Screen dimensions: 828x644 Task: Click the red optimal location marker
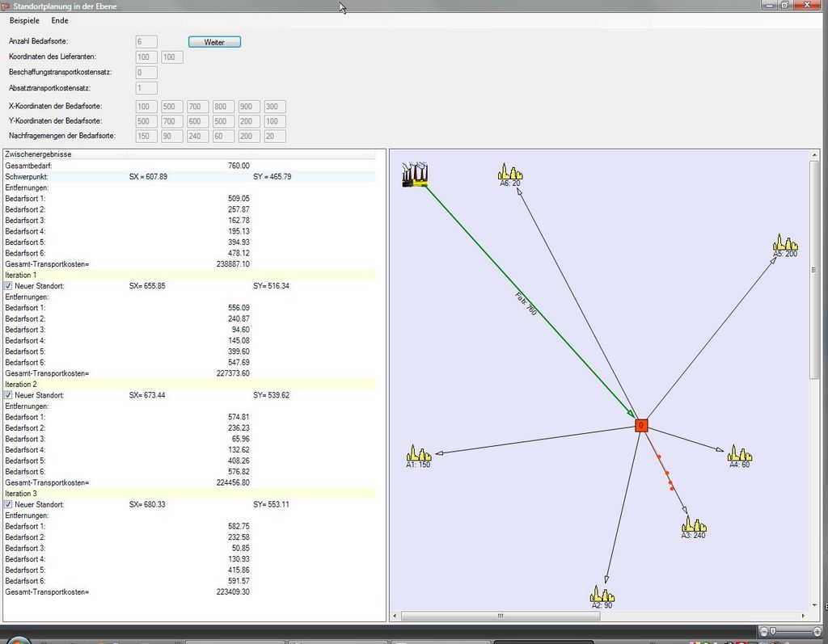(641, 425)
